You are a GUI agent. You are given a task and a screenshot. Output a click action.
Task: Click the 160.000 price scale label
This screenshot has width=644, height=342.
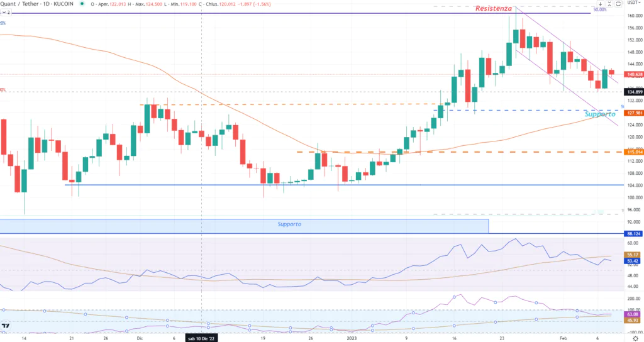point(635,16)
